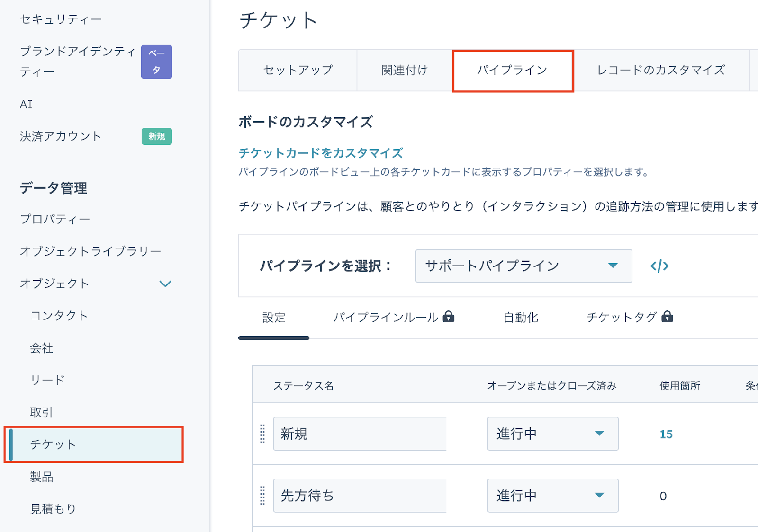This screenshot has height=532, width=758.
Task: Click drag handle for 先方待ち row
Action: (x=262, y=496)
